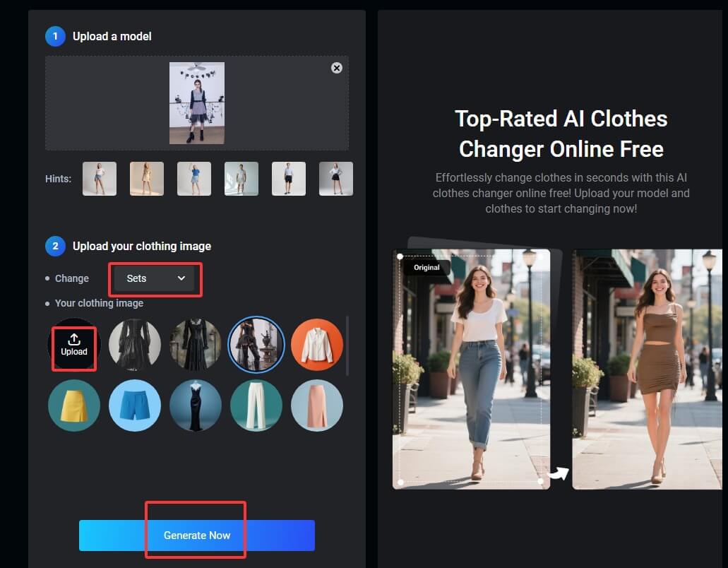This screenshot has width=728, height=568.
Task: Select the white trousers clothing option
Action: coord(256,406)
